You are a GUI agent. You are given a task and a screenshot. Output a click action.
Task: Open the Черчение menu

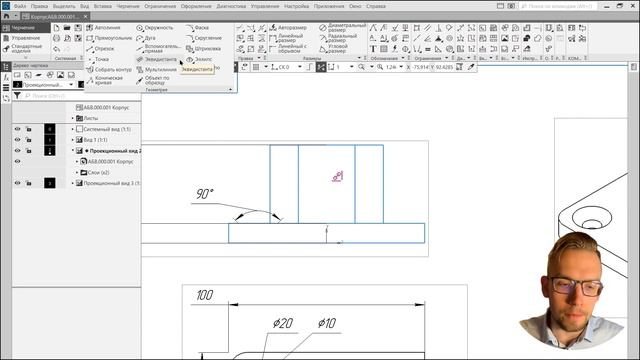pos(128,6)
